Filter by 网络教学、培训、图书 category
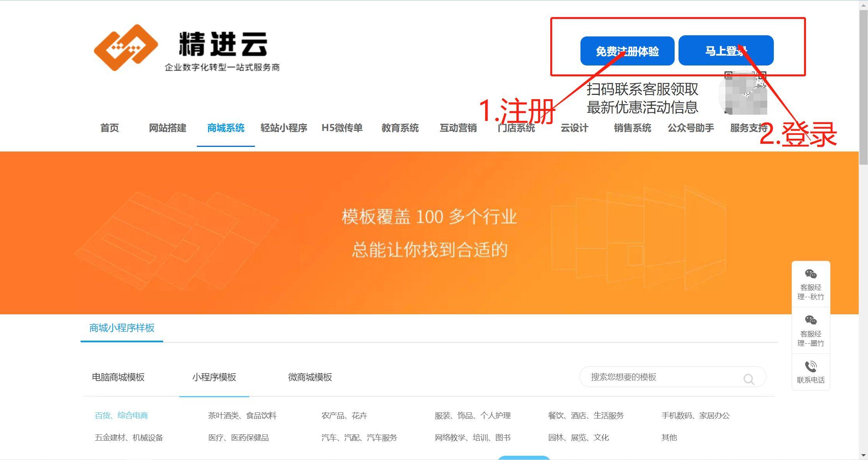The height and width of the screenshot is (460, 868). point(473,438)
